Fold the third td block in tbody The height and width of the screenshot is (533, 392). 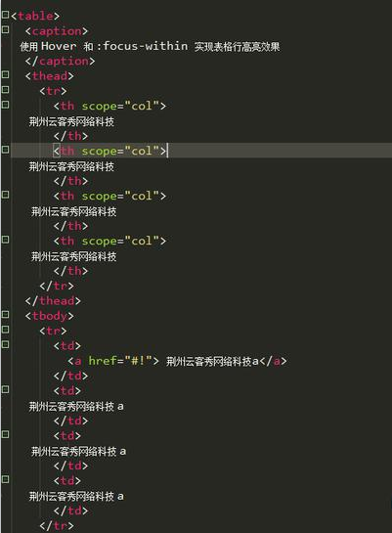[5, 434]
